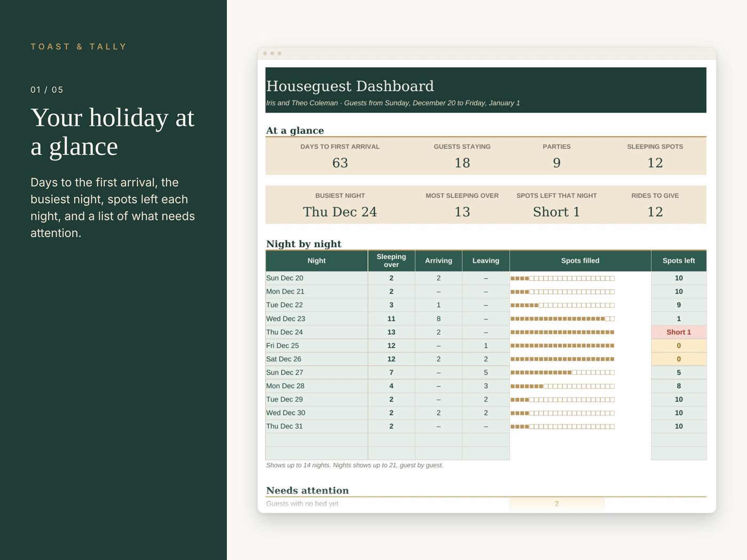The image size is (747, 560).
Task: Click the 01 / 05 slide counter
Action: (47, 90)
